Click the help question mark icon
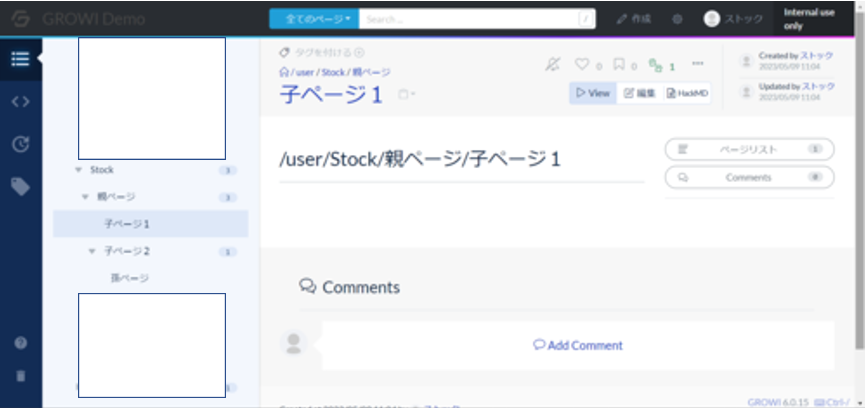 (20, 343)
